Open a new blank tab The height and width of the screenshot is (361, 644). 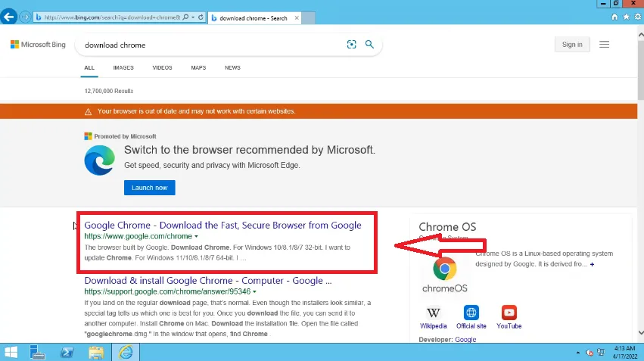click(309, 18)
